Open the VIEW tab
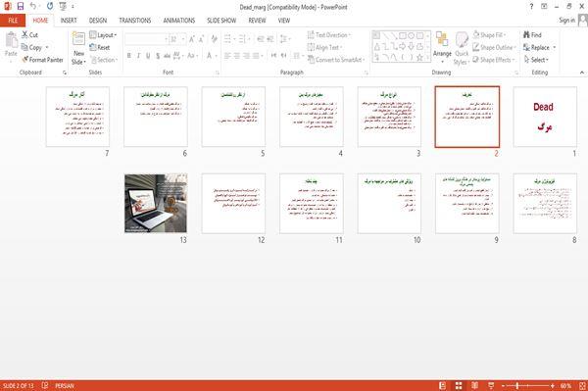Screen dimensions: 588x391 pos(284,21)
